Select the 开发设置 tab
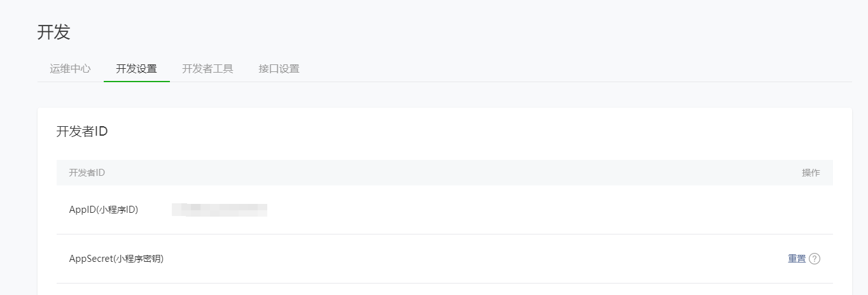Viewport: 868px width, 295px height. click(136, 69)
